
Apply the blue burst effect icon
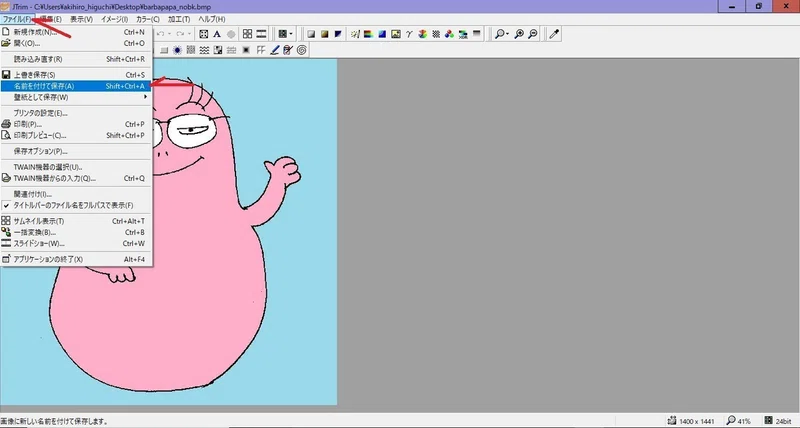click(x=177, y=50)
